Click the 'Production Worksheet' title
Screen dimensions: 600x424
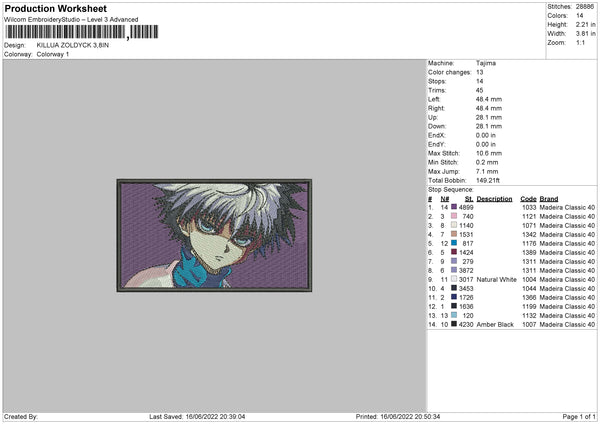(55, 8)
